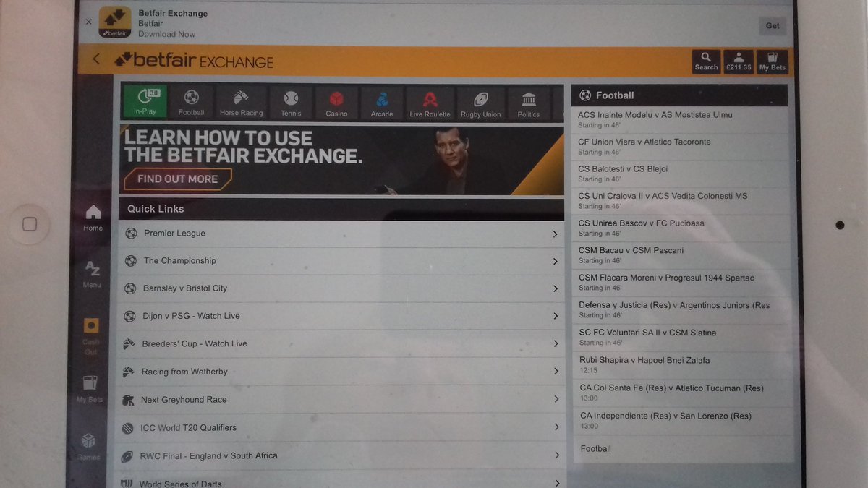Expand the Next Greyhound Race chevron
The height and width of the screenshot is (488, 868).
coord(556,399)
